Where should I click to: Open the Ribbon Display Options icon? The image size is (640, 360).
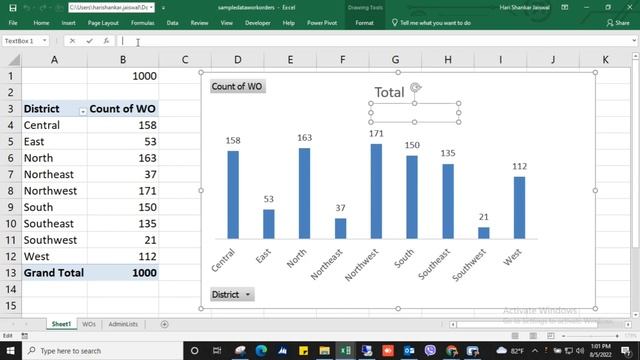tap(565, 7)
